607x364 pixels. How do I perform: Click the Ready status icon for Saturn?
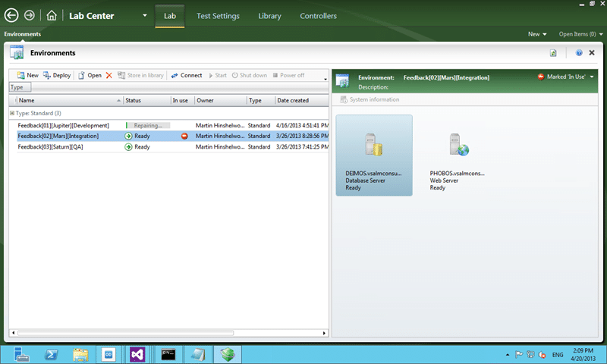tap(128, 147)
